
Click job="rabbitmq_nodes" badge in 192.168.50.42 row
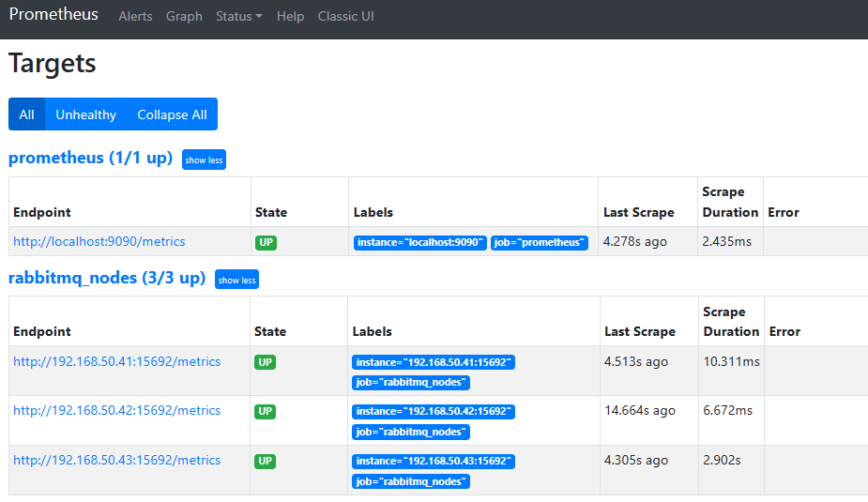click(x=411, y=432)
